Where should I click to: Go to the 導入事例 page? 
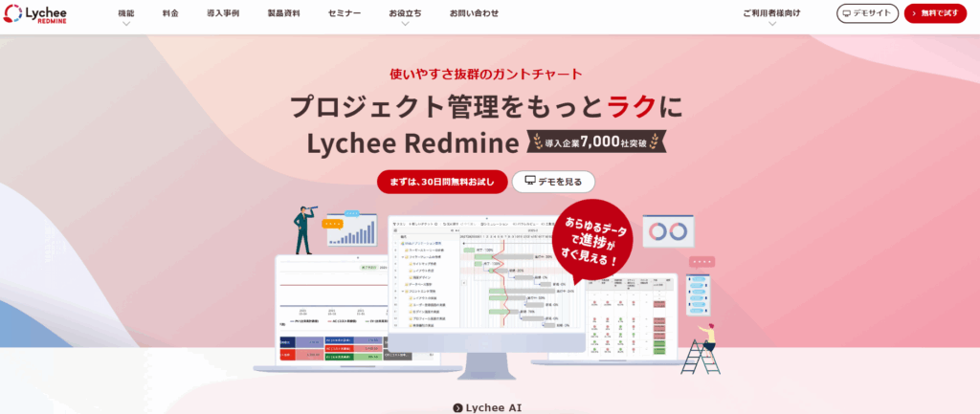point(222,13)
